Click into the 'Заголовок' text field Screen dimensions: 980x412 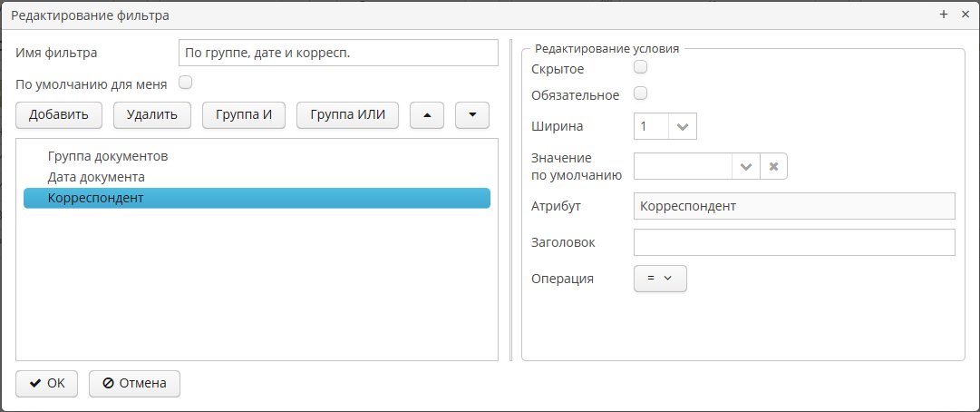click(794, 242)
